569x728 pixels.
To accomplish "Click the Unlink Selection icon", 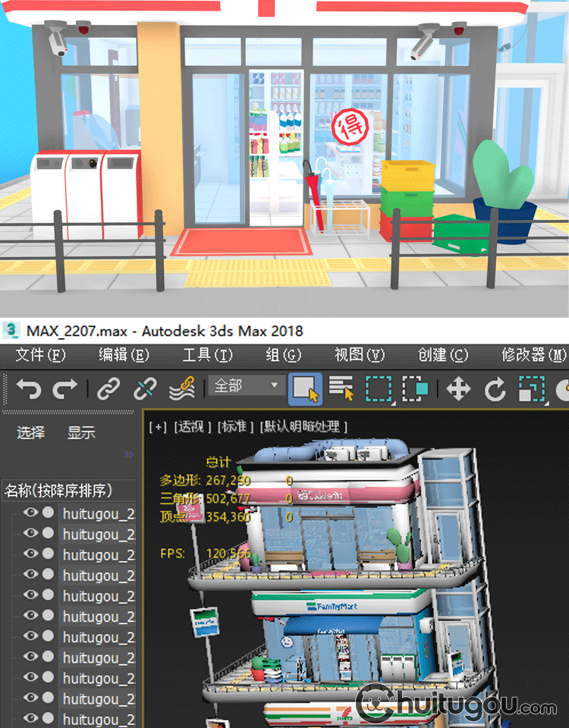I will [x=144, y=390].
